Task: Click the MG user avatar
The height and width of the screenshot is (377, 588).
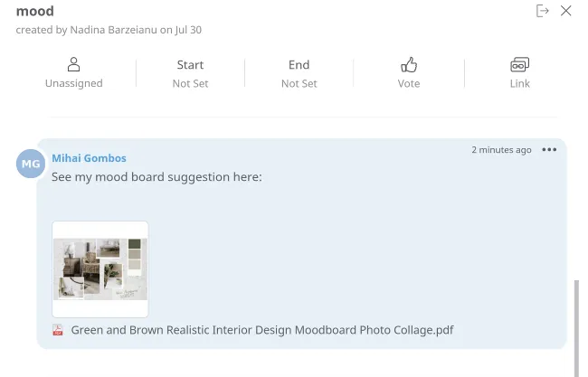Action: click(31, 164)
